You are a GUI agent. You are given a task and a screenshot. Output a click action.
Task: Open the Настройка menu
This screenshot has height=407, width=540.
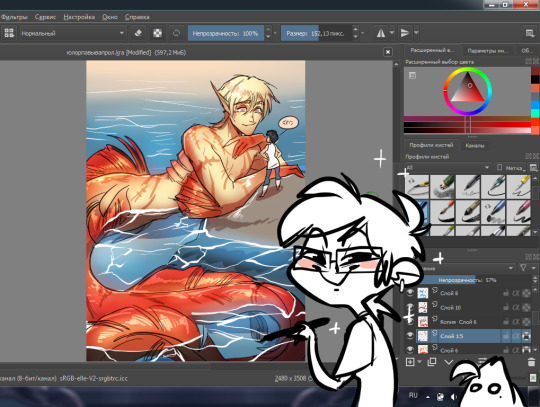click(x=79, y=17)
